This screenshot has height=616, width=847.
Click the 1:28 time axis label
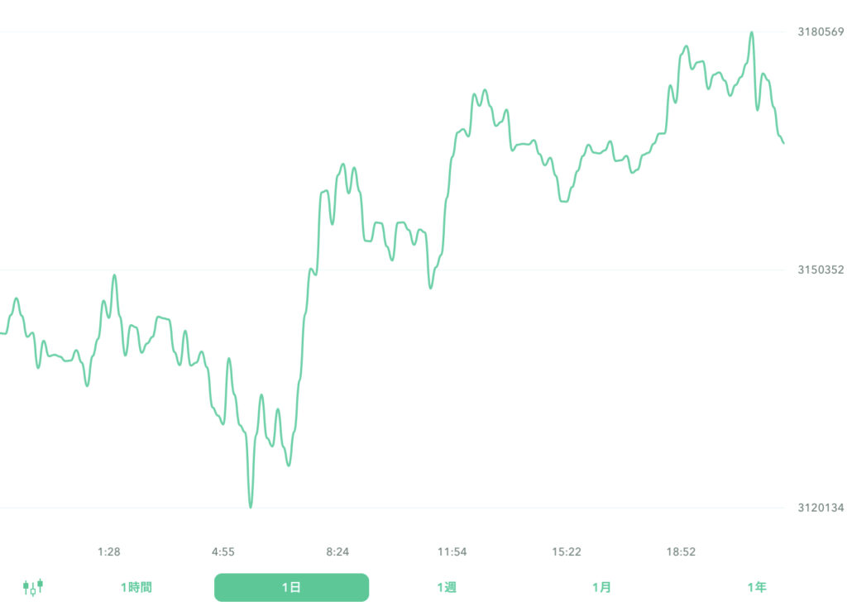(x=109, y=552)
